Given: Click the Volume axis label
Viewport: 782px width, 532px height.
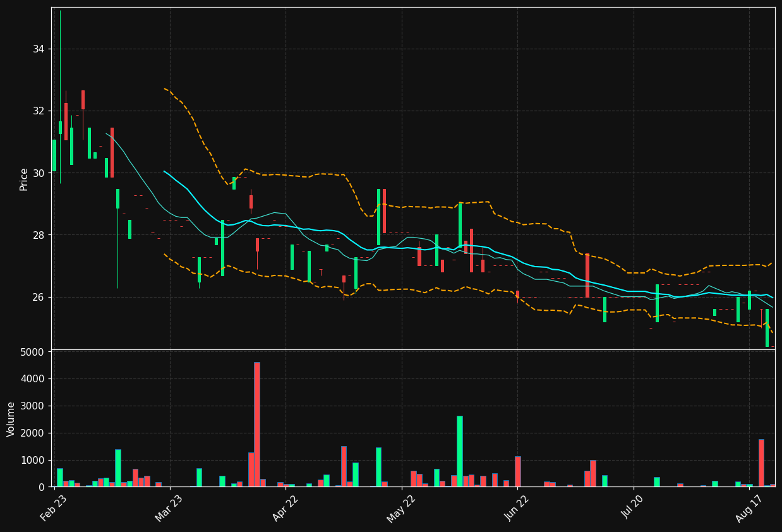Looking at the screenshot, I should (11, 419).
